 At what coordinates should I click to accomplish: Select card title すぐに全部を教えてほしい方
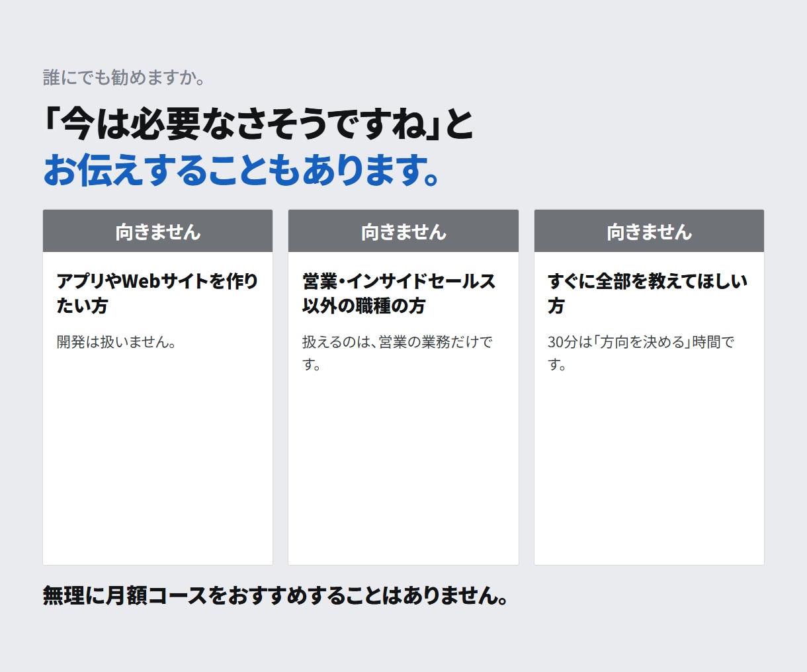[648, 293]
